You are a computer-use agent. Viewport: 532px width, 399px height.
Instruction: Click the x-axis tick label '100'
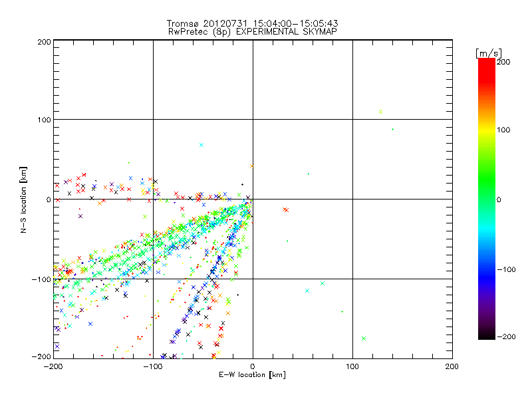pyautogui.click(x=352, y=366)
